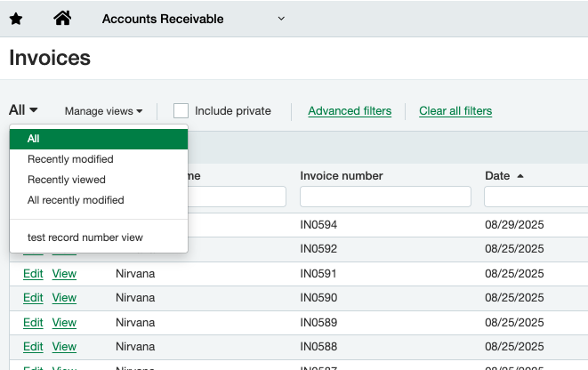Collapse the All views dropdown
Viewport: 588px width, 370px height.
point(23,110)
